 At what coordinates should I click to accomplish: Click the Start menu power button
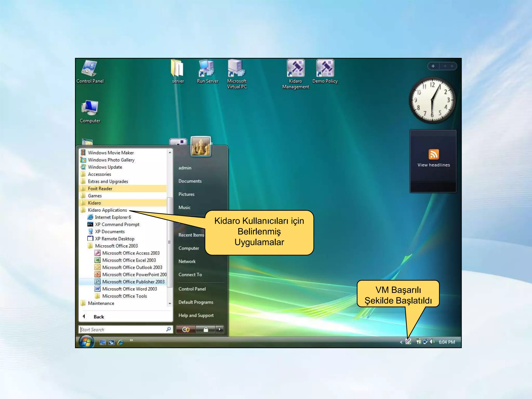186,329
